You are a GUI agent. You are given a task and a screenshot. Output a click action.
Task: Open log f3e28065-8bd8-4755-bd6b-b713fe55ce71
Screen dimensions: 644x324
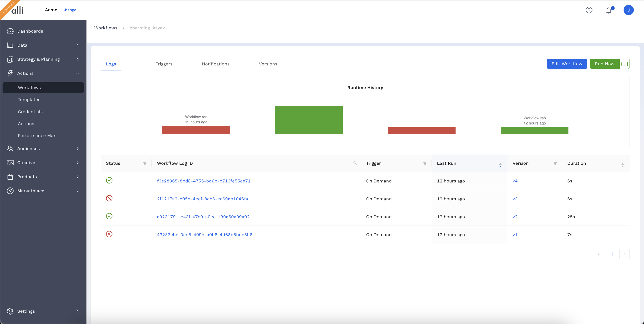(204, 181)
